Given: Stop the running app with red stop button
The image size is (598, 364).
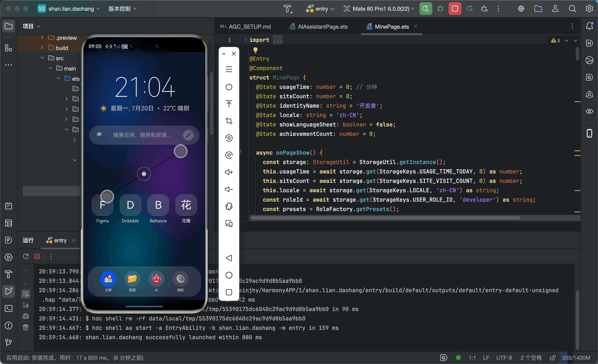Looking at the screenshot, I should click(455, 9).
